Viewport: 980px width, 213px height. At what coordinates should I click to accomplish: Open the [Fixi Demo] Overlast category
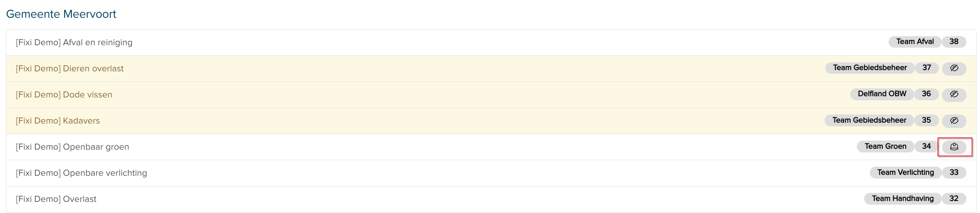(x=56, y=199)
